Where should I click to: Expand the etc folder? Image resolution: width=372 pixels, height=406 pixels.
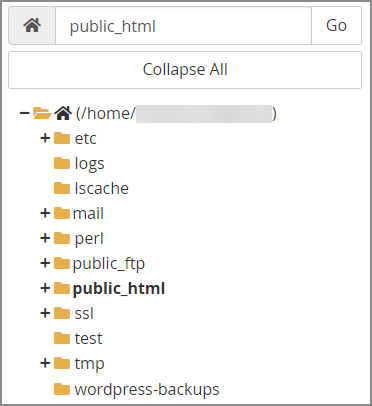pyautogui.click(x=45, y=138)
